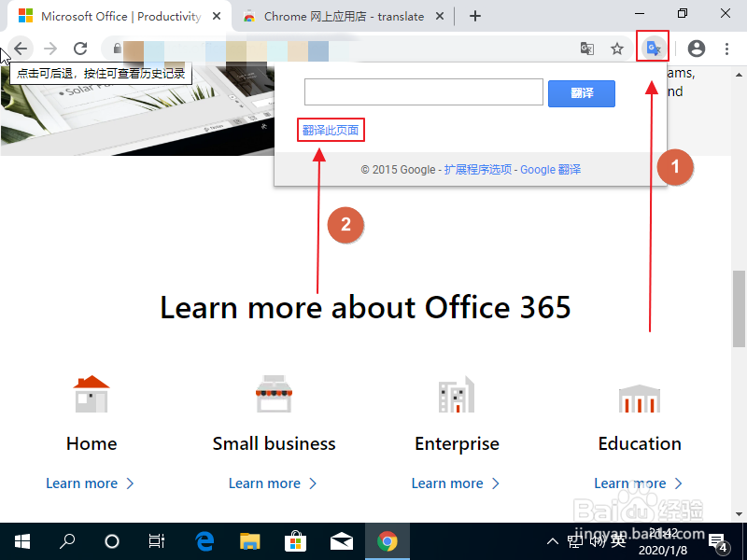Close the Microsoft Office tab

tap(217, 16)
